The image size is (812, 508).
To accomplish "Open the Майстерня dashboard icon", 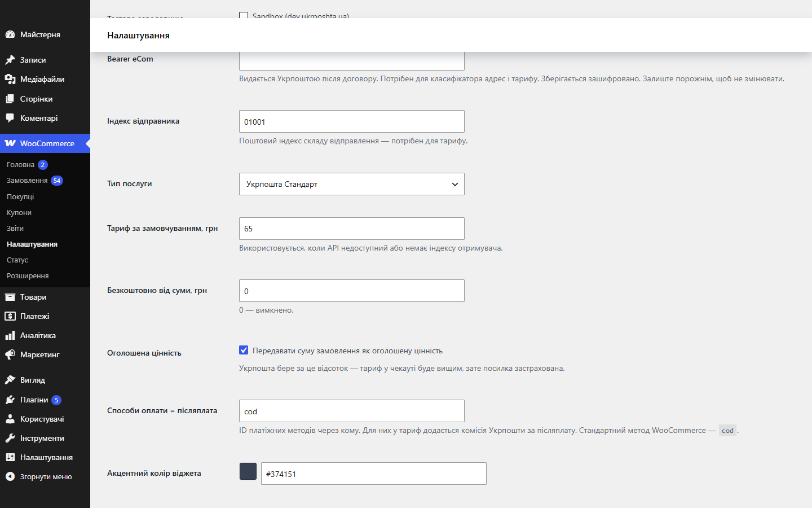I will click(10, 34).
